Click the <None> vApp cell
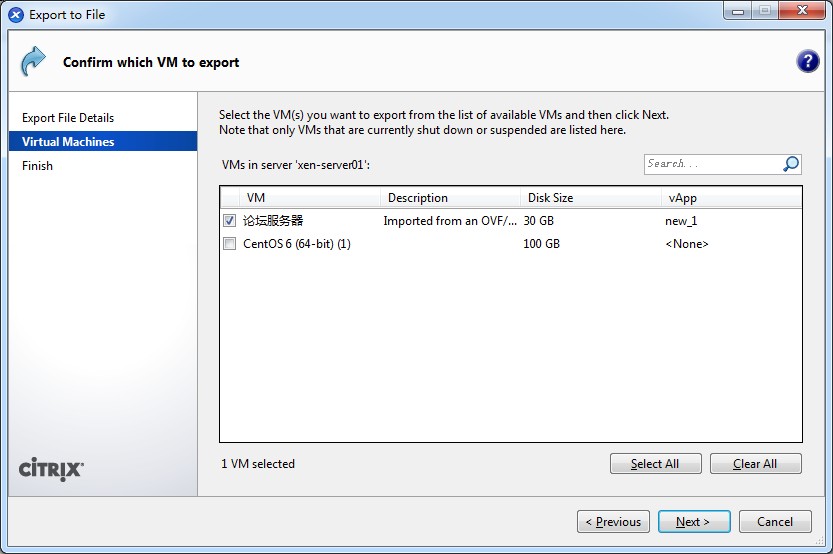Viewport: 833px width, 554px height. (687, 244)
